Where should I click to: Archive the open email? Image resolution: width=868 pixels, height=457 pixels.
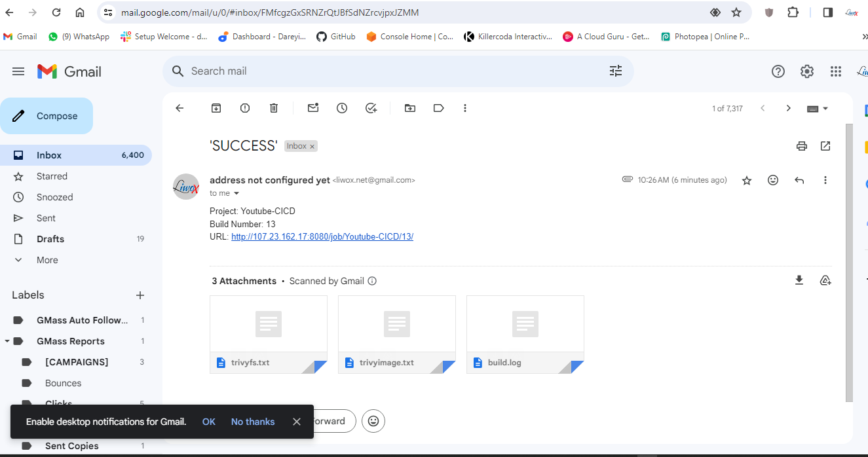tap(216, 108)
